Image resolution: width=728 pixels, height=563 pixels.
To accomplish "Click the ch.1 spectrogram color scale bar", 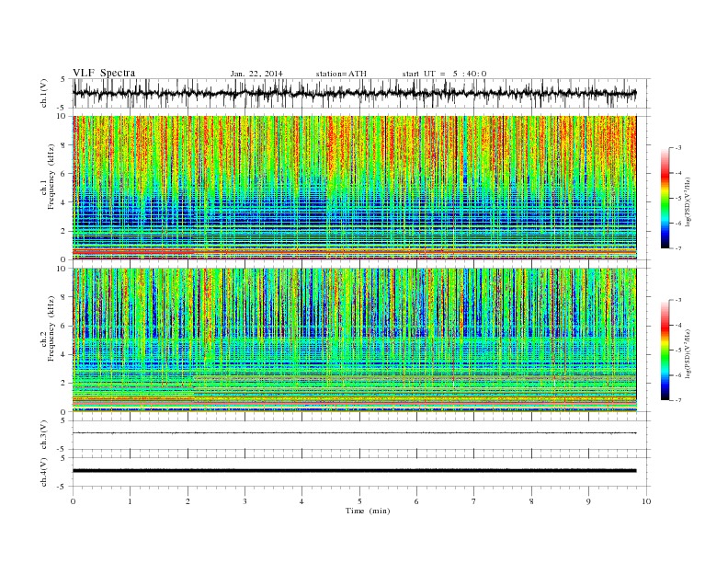I will pos(665,198).
